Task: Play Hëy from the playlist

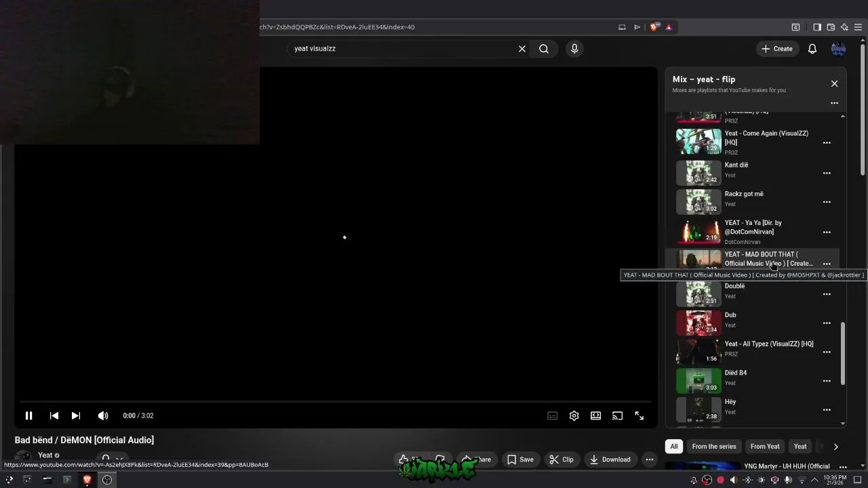Action: (x=698, y=409)
